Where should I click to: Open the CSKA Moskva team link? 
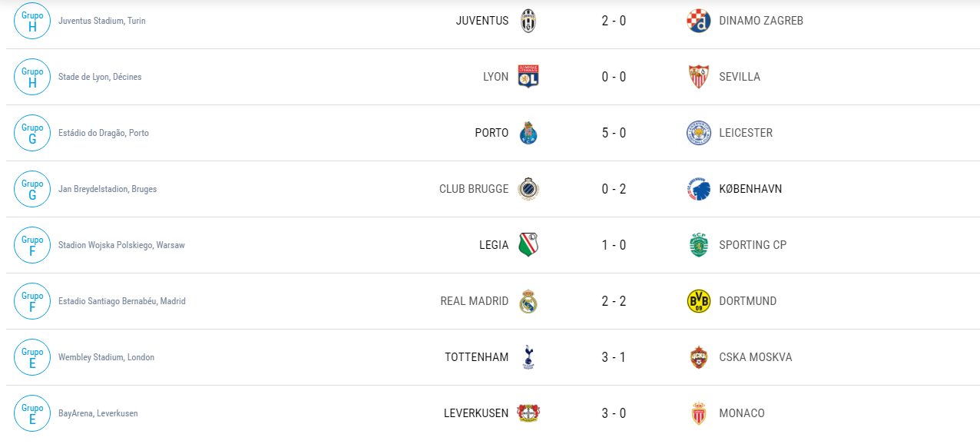(756, 357)
